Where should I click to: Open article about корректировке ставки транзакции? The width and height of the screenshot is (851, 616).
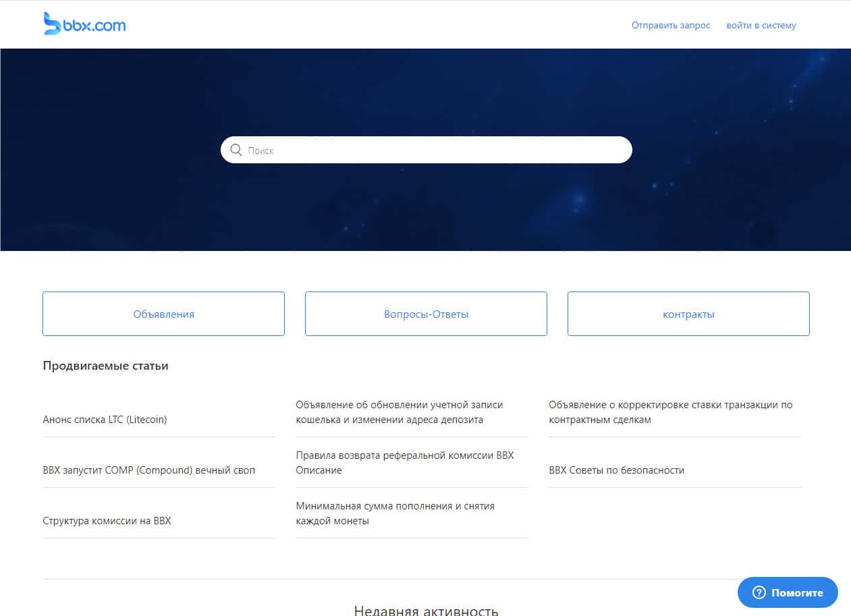pyautogui.click(x=671, y=412)
